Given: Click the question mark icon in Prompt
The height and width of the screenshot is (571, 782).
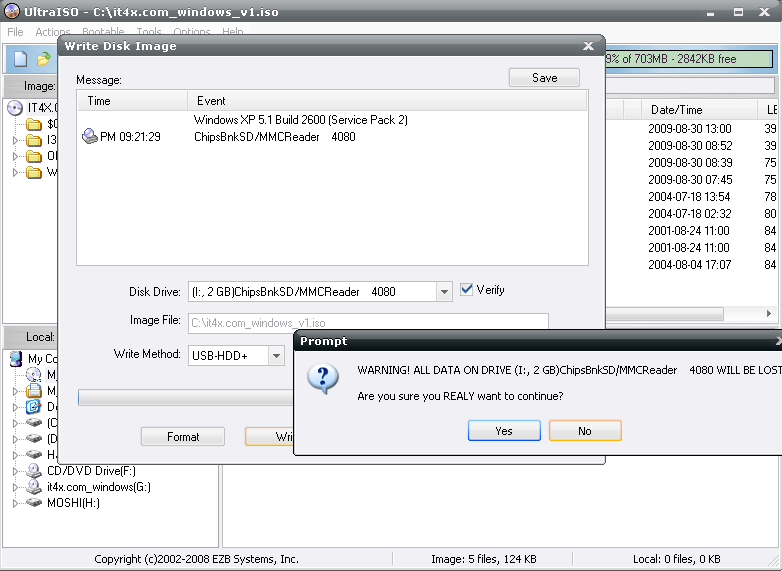Looking at the screenshot, I should click(x=323, y=379).
